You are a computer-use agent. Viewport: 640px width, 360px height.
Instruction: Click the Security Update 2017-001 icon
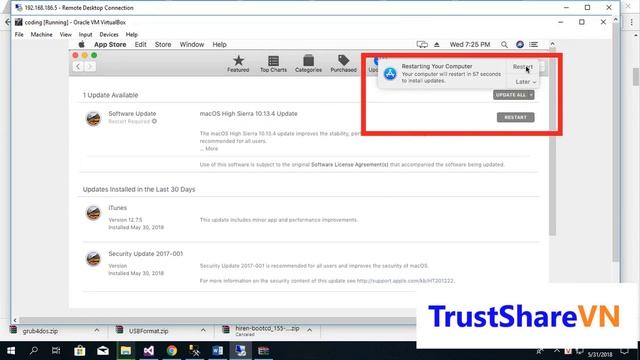point(93,258)
